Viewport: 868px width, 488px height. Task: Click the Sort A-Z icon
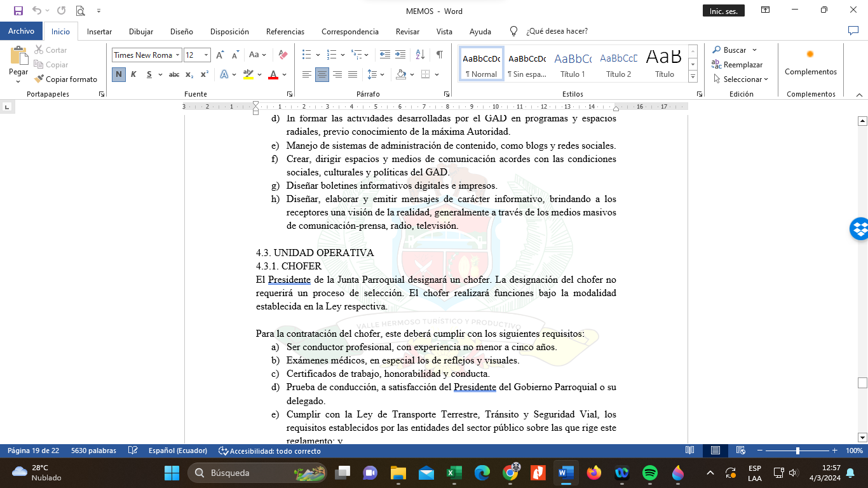[420, 55]
